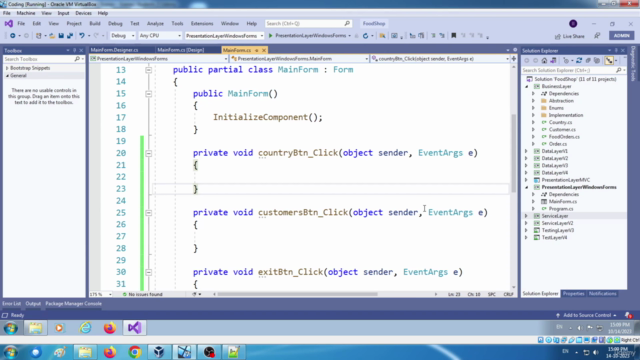Image resolution: width=640 pixels, height=360 pixels.
Task: Open the PresentationLayerWindowsForms startup project dropdown
Action: coord(224,36)
